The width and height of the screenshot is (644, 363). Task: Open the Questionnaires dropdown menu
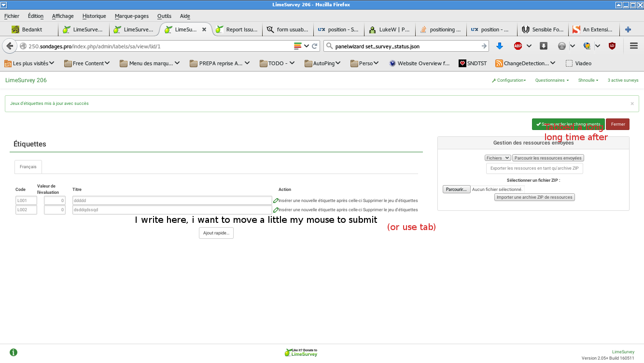[552, 80]
